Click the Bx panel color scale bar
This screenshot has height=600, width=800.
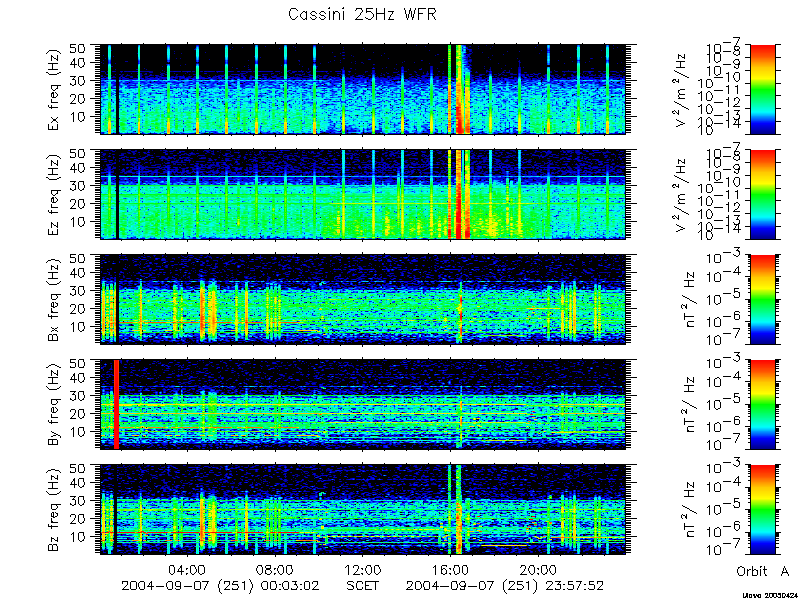[763, 299]
